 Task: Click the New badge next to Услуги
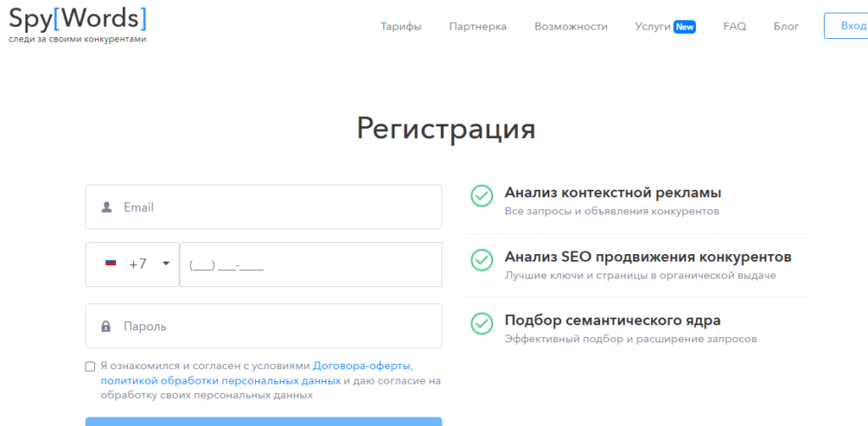(x=685, y=26)
